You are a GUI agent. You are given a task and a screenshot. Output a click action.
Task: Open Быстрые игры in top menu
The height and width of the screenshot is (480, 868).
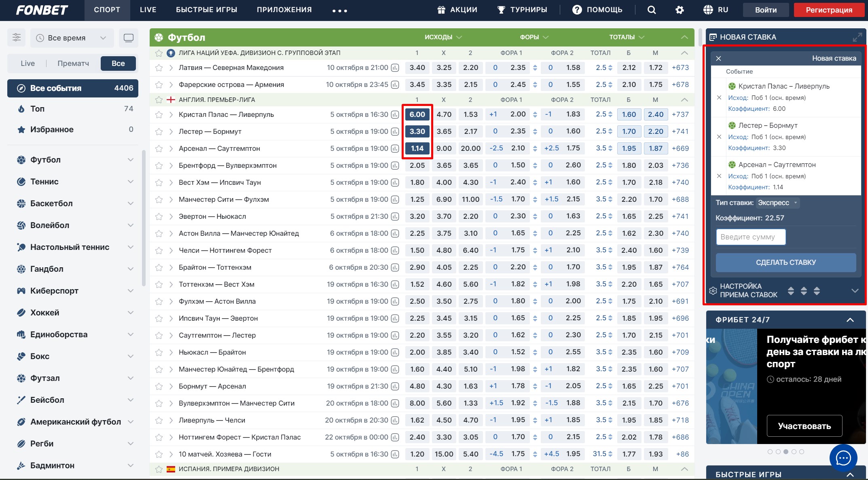pyautogui.click(x=206, y=10)
